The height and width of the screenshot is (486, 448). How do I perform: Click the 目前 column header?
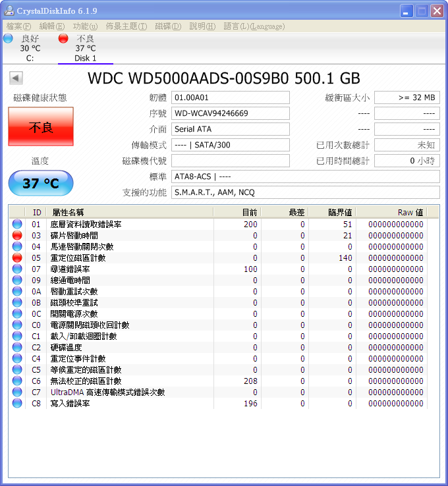pos(237,212)
